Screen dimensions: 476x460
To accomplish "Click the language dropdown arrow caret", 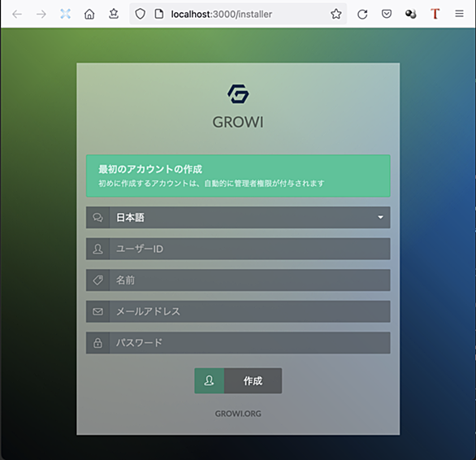I will coord(380,218).
